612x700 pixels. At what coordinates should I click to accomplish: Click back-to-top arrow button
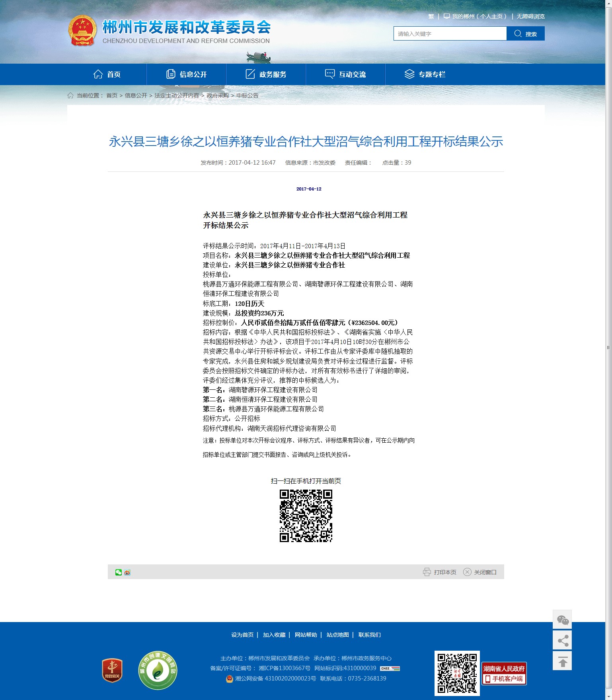[562, 661]
